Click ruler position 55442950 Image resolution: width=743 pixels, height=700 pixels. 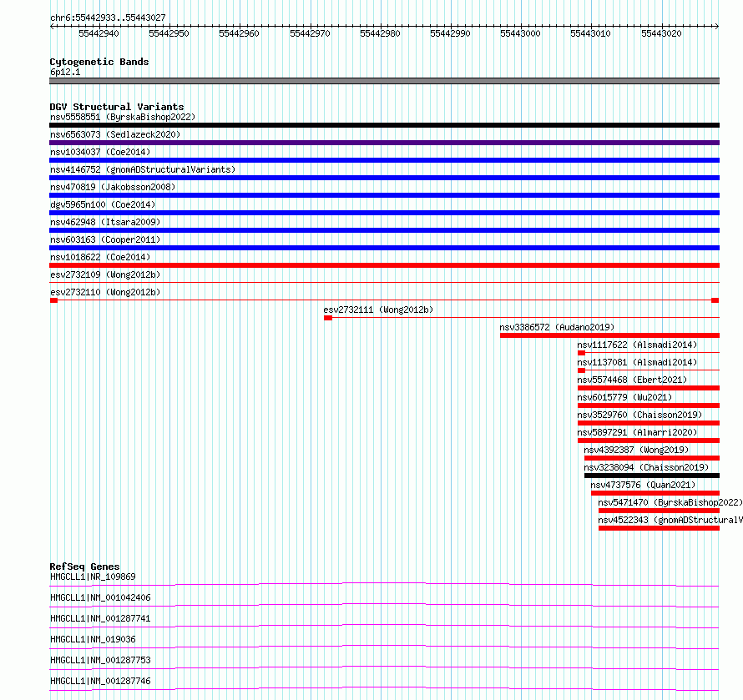point(169,33)
